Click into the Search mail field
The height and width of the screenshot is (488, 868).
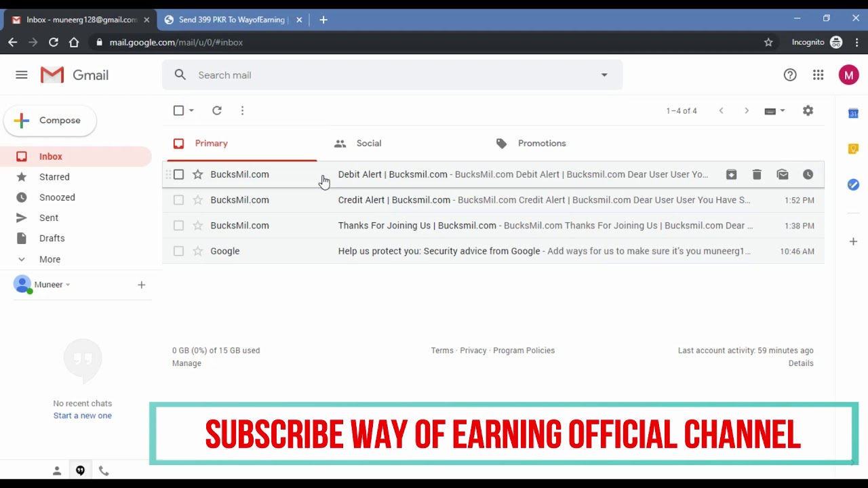[392, 75]
